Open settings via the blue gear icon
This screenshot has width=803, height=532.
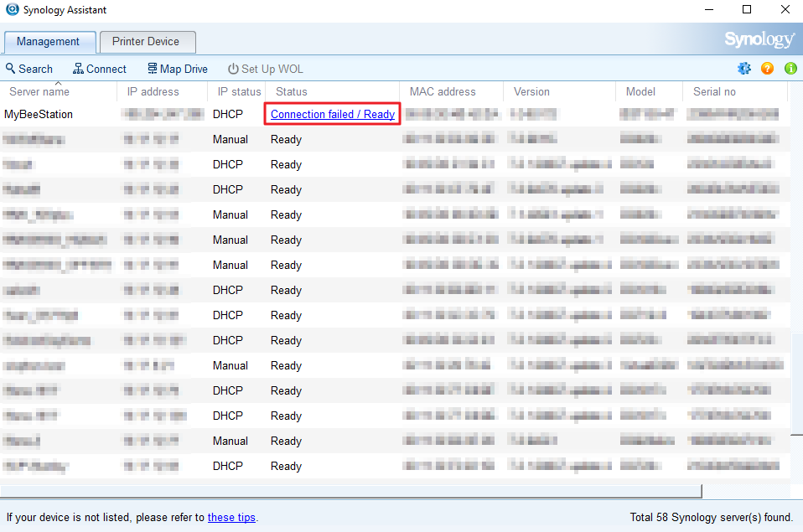click(744, 68)
